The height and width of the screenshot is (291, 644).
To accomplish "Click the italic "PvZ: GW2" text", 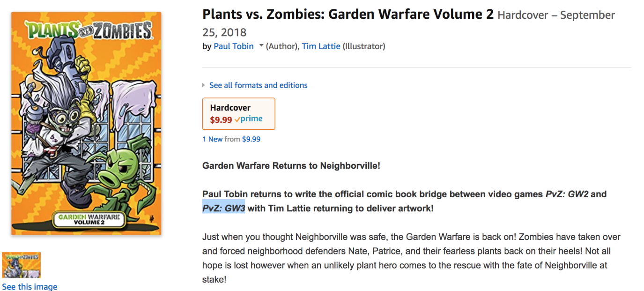I will click(x=567, y=194).
